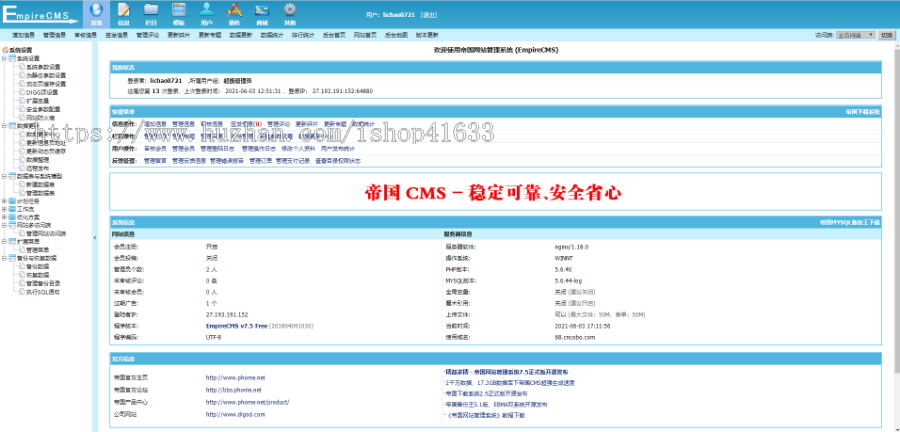900x432 pixels.
Task: Open the 系统 (System) globe icon
Action: click(96, 14)
